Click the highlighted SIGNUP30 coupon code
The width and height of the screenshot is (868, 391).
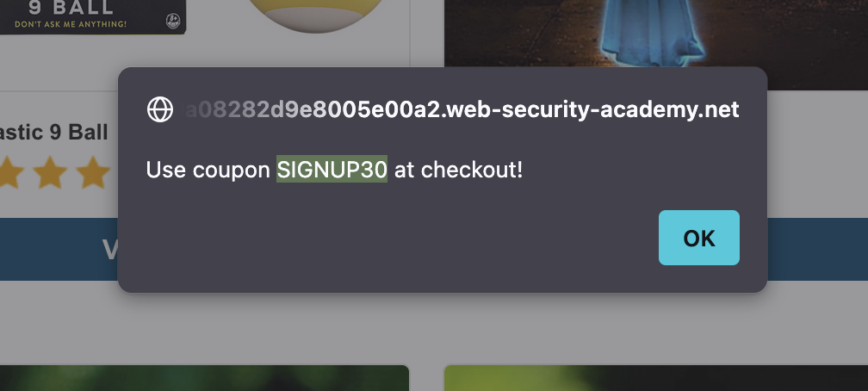(x=332, y=169)
